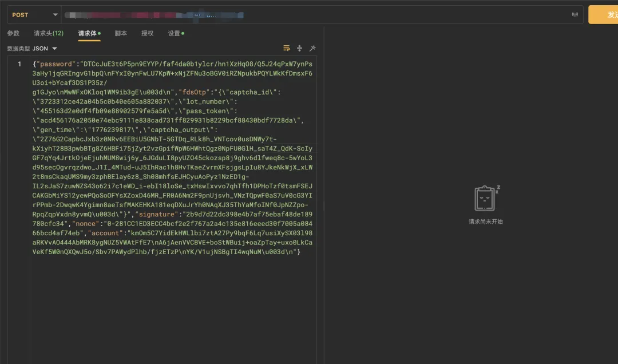
Task: Click the orange send button
Action: coord(603,14)
